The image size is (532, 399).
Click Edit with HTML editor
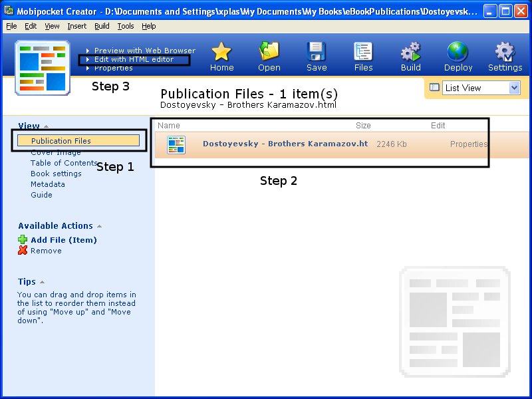pyautogui.click(x=134, y=59)
